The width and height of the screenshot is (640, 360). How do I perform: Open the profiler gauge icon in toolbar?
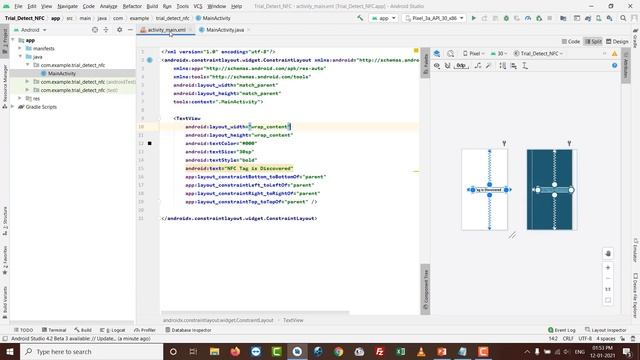(x=528, y=18)
